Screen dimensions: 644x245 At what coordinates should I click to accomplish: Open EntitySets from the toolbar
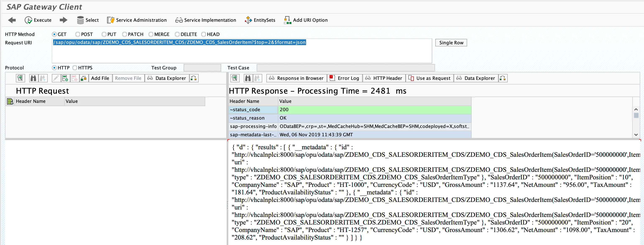(260, 20)
